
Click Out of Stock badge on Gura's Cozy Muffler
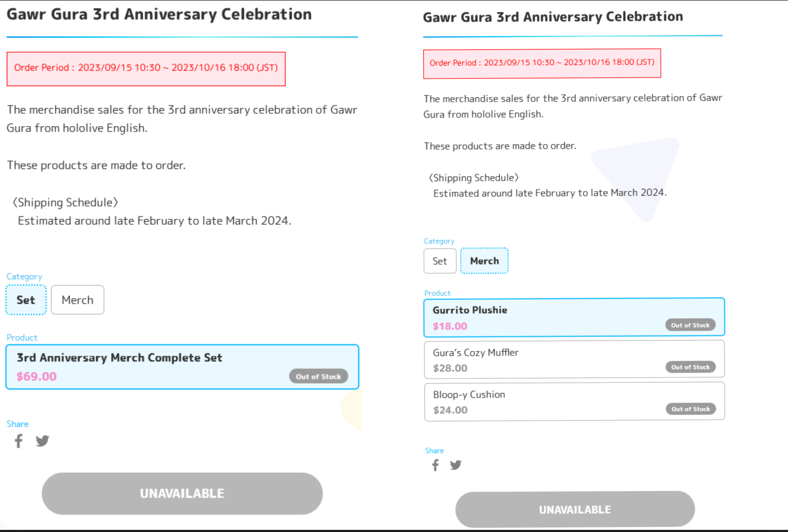click(x=690, y=367)
